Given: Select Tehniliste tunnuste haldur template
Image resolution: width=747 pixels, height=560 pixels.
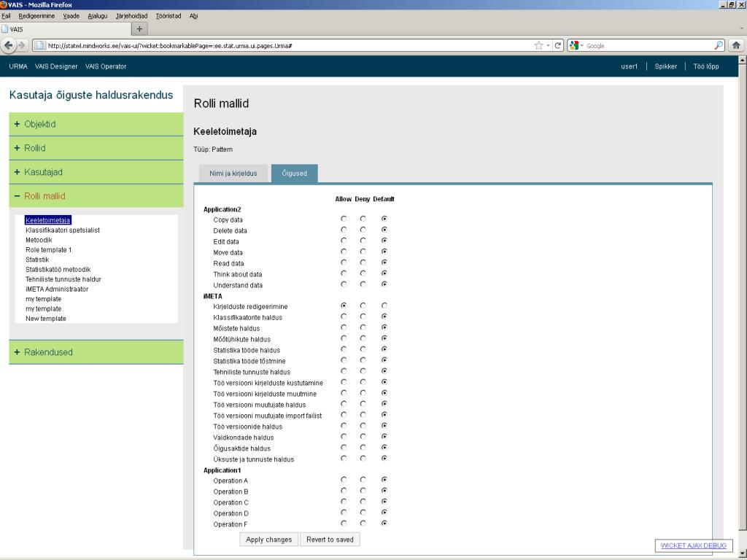Looking at the screenshot, I should (x=63, y=279).
